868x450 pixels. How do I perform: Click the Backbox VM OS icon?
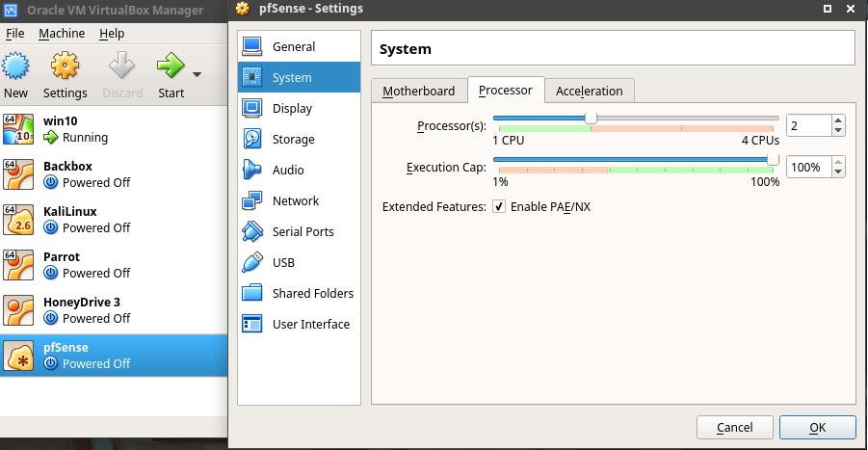pyautogui.click(x=18, y=174)
